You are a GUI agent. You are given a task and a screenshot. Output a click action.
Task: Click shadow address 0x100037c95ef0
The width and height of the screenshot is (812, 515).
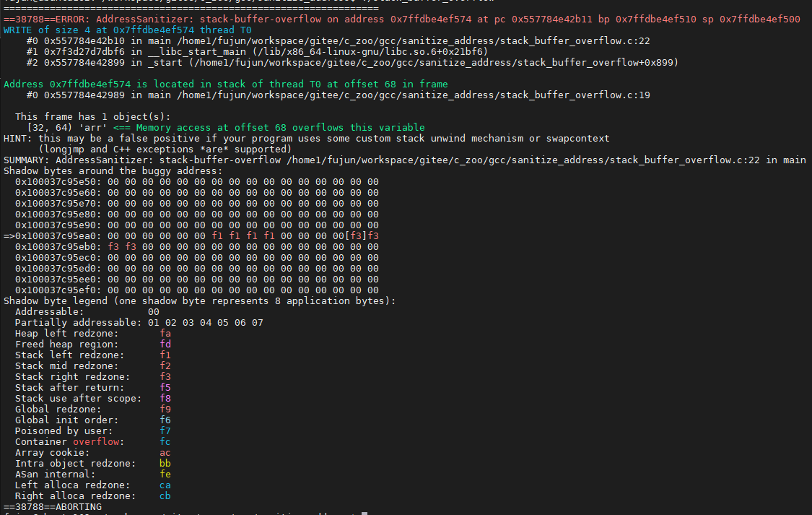coord(58,290)
